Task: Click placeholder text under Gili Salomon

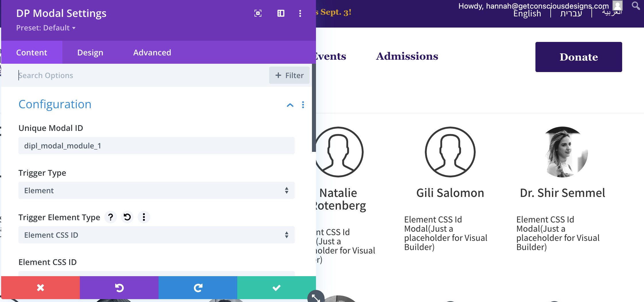Action: 446,233
